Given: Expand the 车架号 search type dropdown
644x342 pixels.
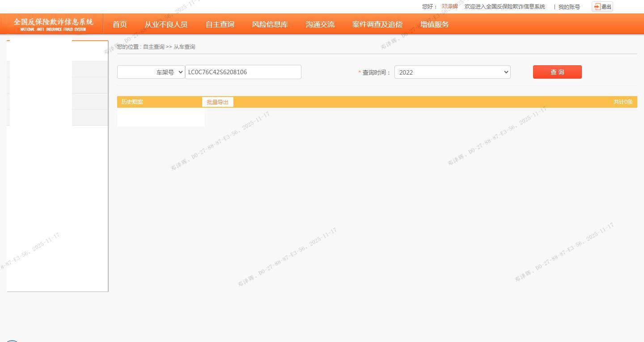Looking at the screenshot, I should (x=151, y=72).
